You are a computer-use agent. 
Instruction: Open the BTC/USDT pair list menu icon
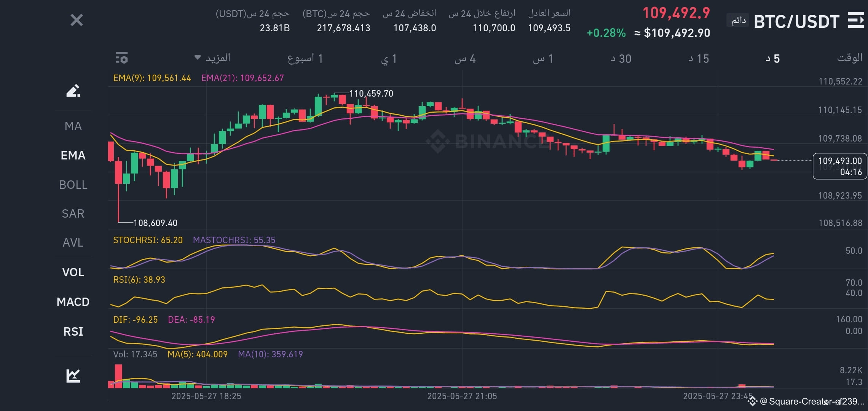(855, 20)
